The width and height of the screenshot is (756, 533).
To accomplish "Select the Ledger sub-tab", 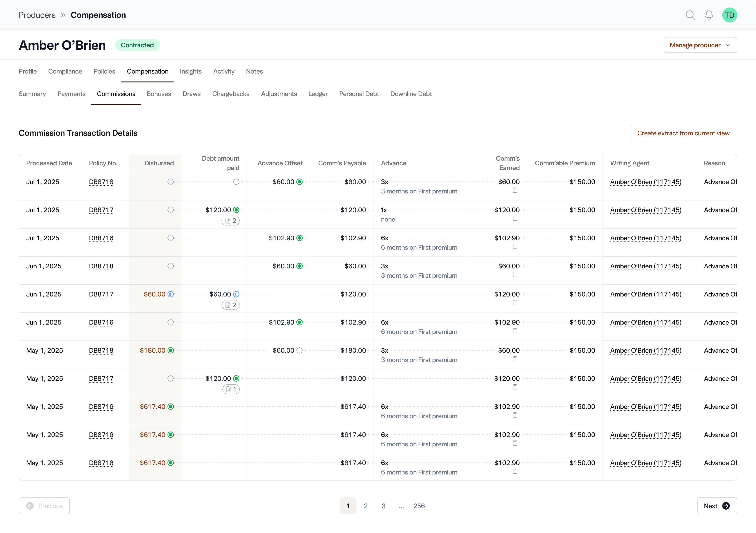I will point(318,94).
